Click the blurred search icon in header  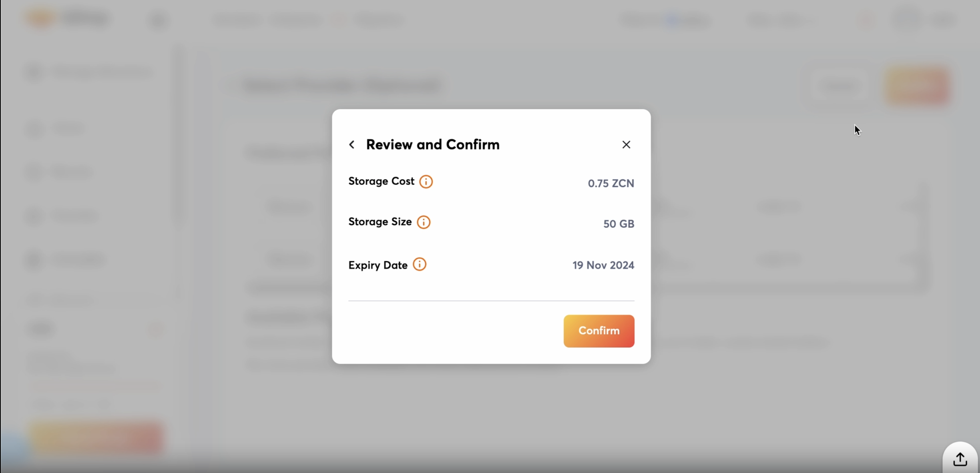coord(158,20)
